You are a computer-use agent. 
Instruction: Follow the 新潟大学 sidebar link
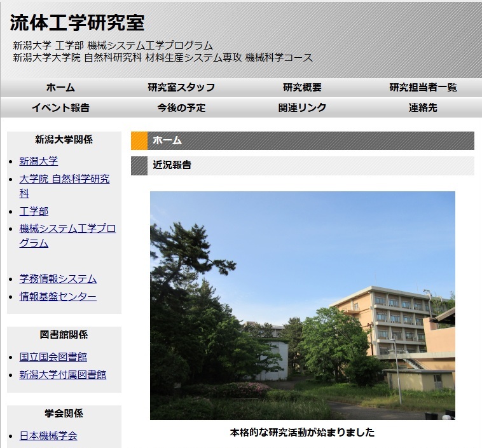pyautogui.click(x=38, y=161)
